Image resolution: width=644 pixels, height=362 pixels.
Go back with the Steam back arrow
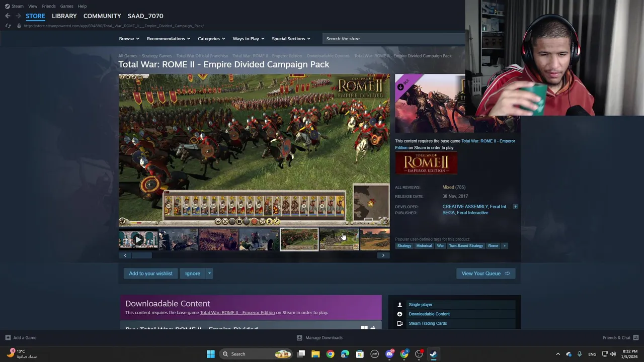8,16
